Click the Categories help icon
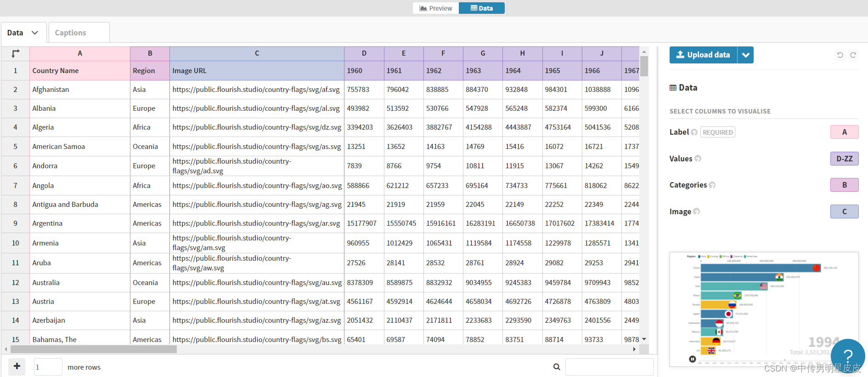The width and height of the screenshot is (868, 377). [x=712, y=185]
